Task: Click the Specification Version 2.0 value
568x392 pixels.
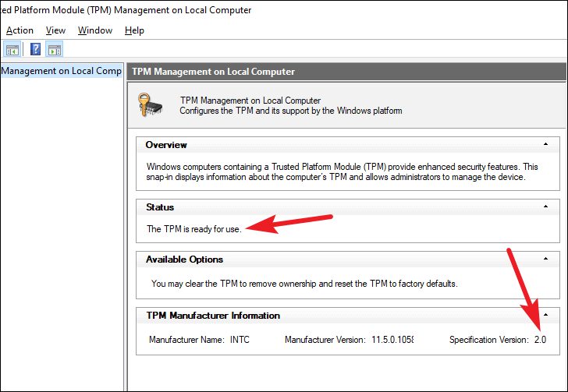Action: click(540, 340)
